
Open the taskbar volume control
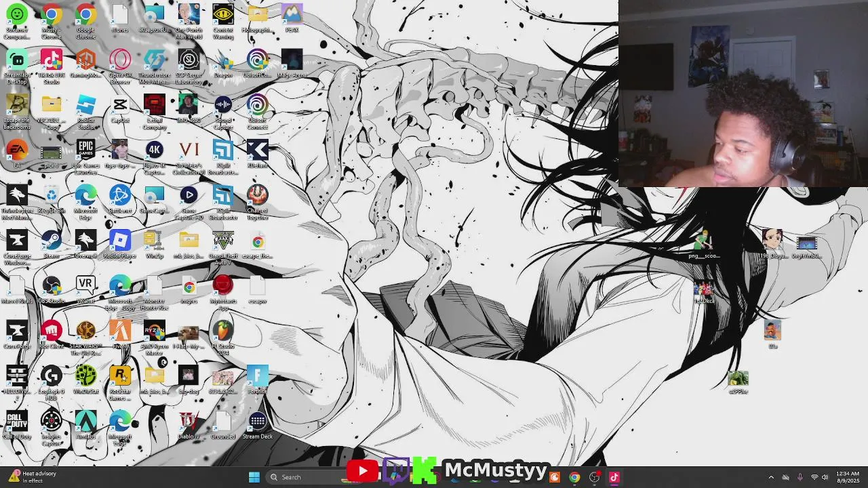pyautogui.click(x=825, y=477)
